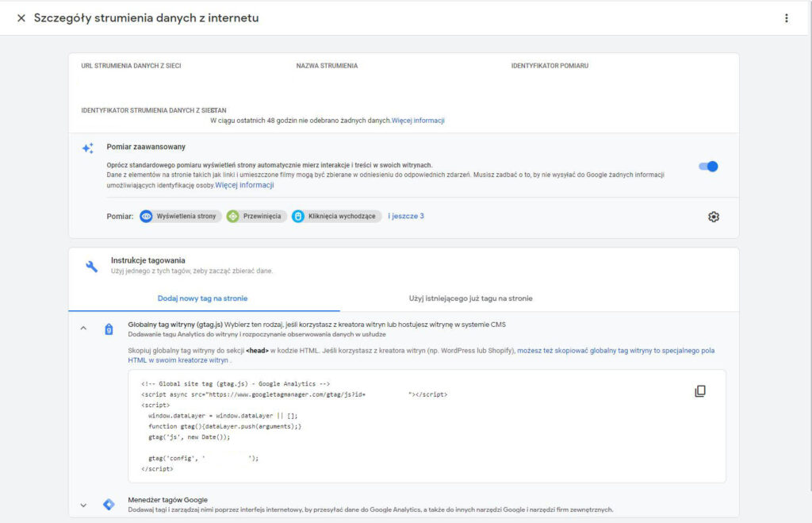Viewport: 812px width, 523px height.
Task: Click the wrench icon by Instrukcje tagowania
Action: pos(92,267)
